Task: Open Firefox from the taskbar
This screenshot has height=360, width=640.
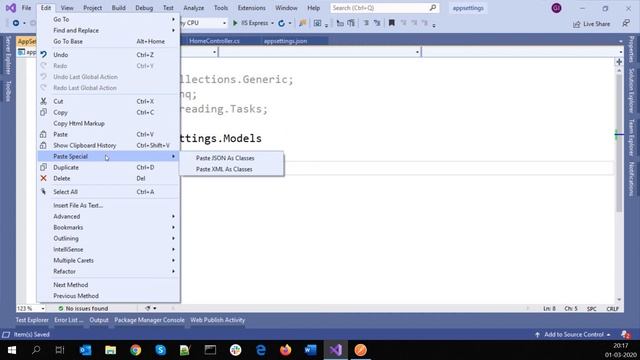Action: [286, 350]
